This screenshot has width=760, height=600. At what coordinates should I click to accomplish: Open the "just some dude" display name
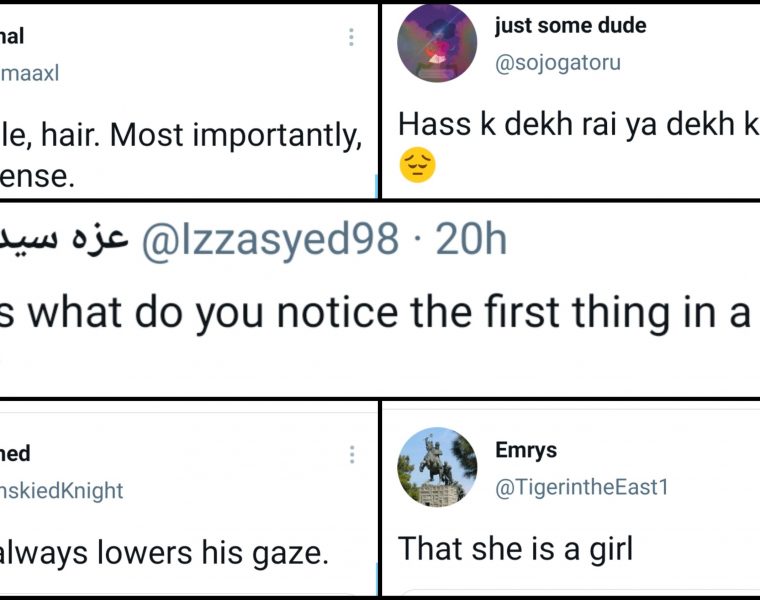click(x=570, y=26)
